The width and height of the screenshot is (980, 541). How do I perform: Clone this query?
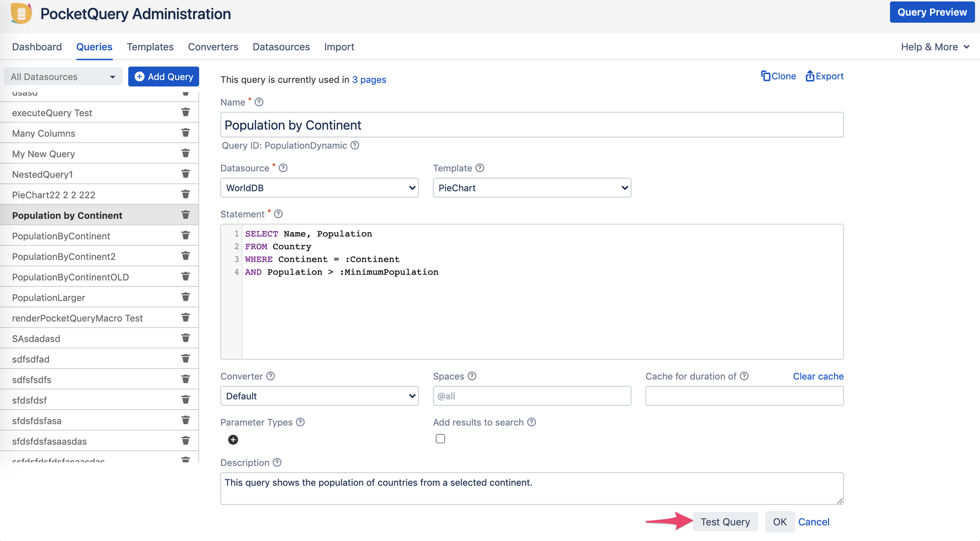[x=778, y=76]
